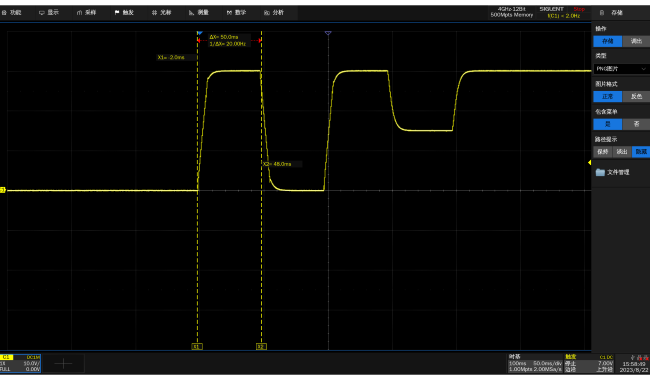The image size is (650, 380).
Task: Open the 显示 (Display) menu
Action: [x=49, y=13]
